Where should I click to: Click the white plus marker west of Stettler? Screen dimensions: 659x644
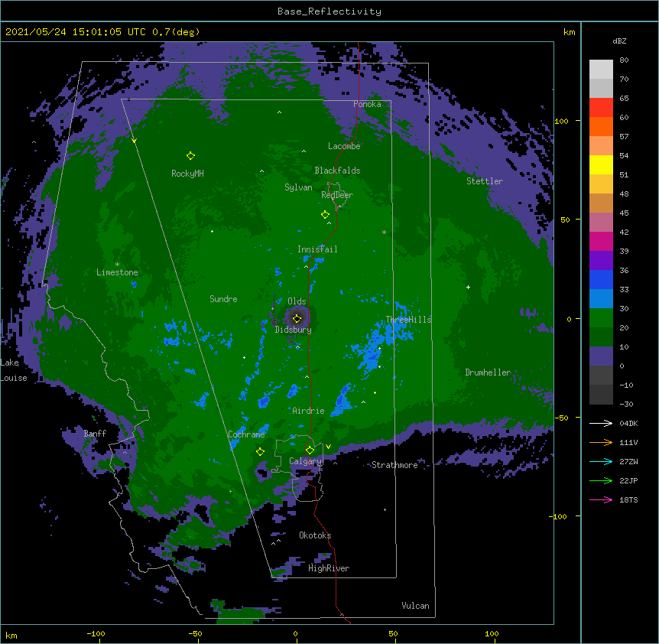[x=468, y=287]
